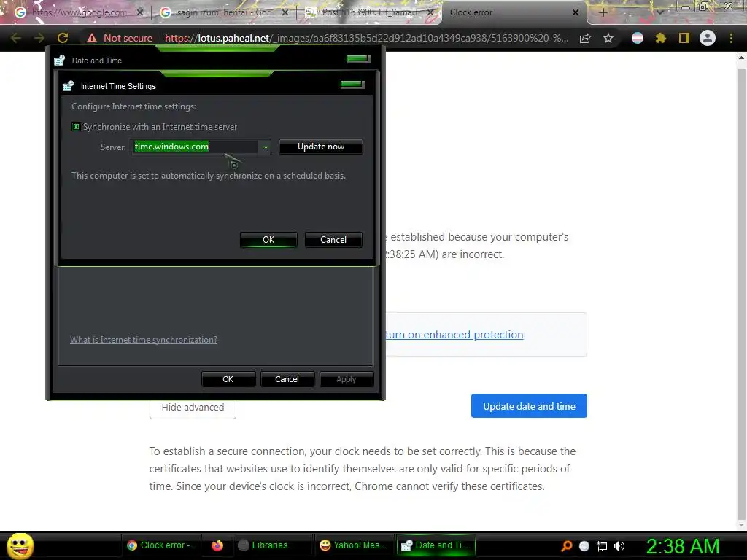This screenshot has width=747, height=560.
Task: Open the Chrome profile avatar
Action: (x=708, y=38)
